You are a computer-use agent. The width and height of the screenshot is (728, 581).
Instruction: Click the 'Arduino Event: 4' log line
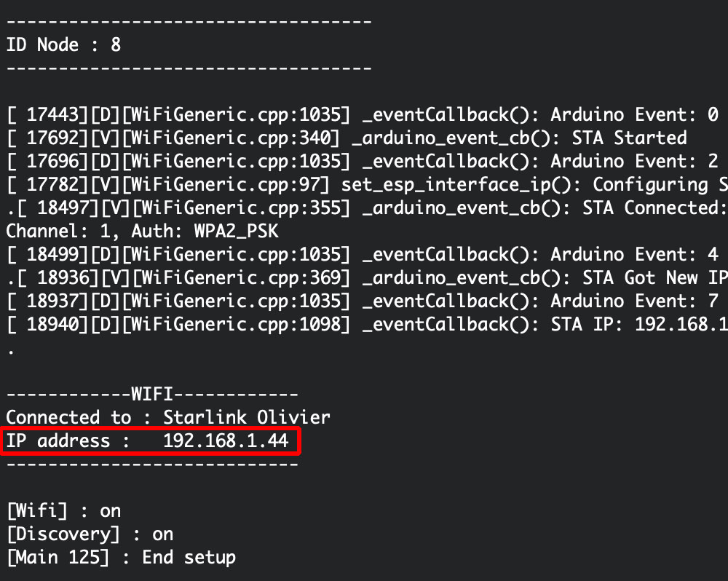coord(363,255)
